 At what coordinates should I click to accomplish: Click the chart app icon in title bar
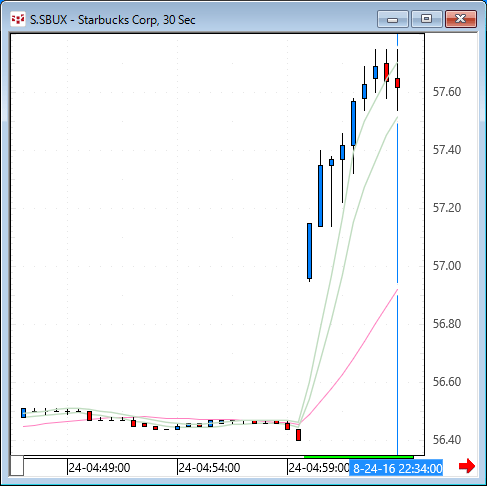pyautogui.click(x=17, y=19)
